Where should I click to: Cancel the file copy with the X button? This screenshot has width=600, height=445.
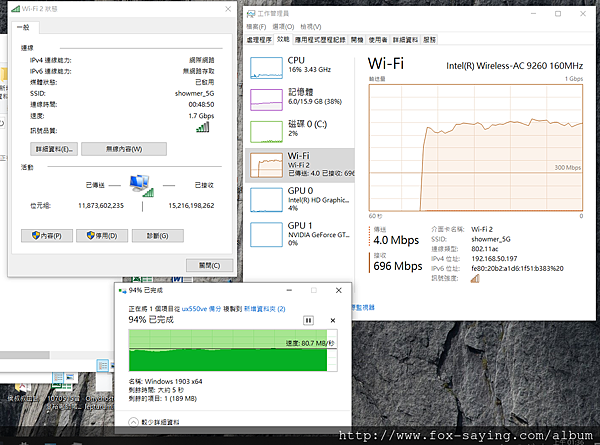pos(333,320)
